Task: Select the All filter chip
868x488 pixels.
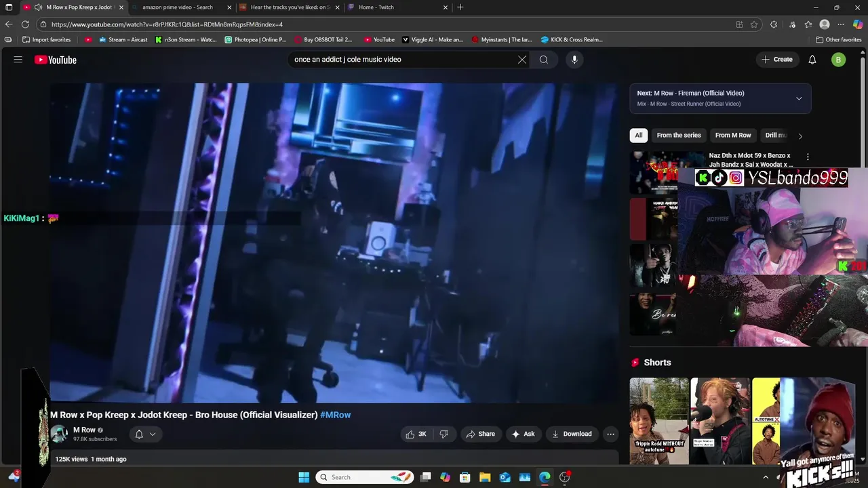Action: coord(638,135)
